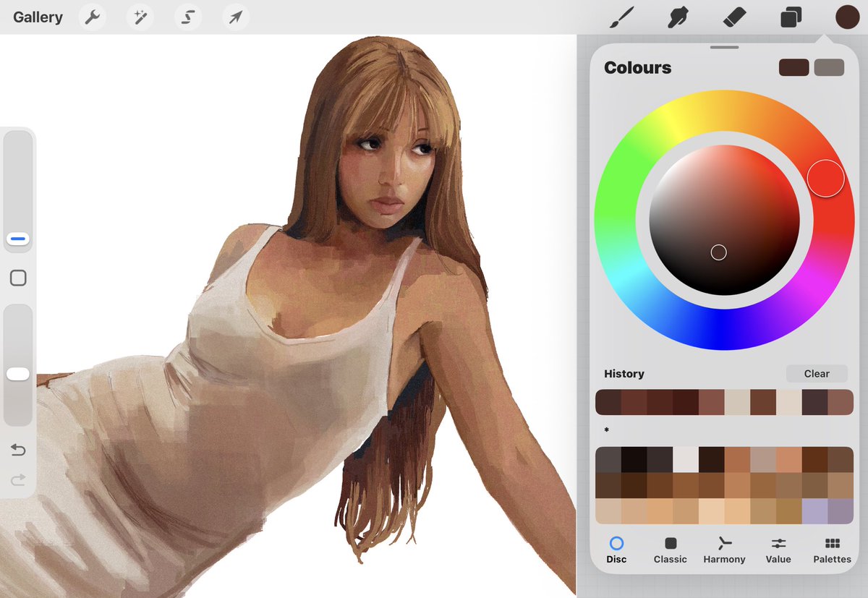This screenshot has width=868, height=598.
Task: Select the secondary grey-brown colour swatch
Action: tap(829, 67)
